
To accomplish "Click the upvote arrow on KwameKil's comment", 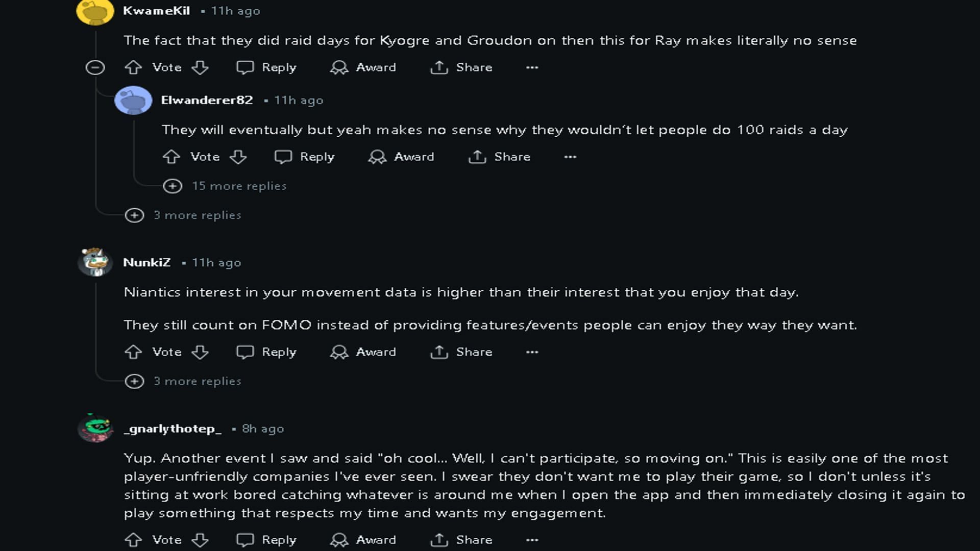I will 133,67.
